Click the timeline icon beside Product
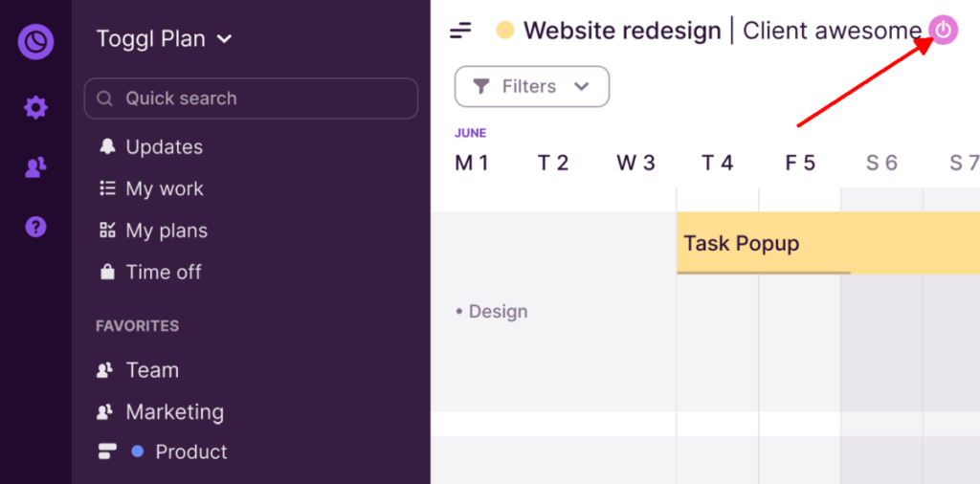This screenshot has height=484, width=980. [107, 451]
